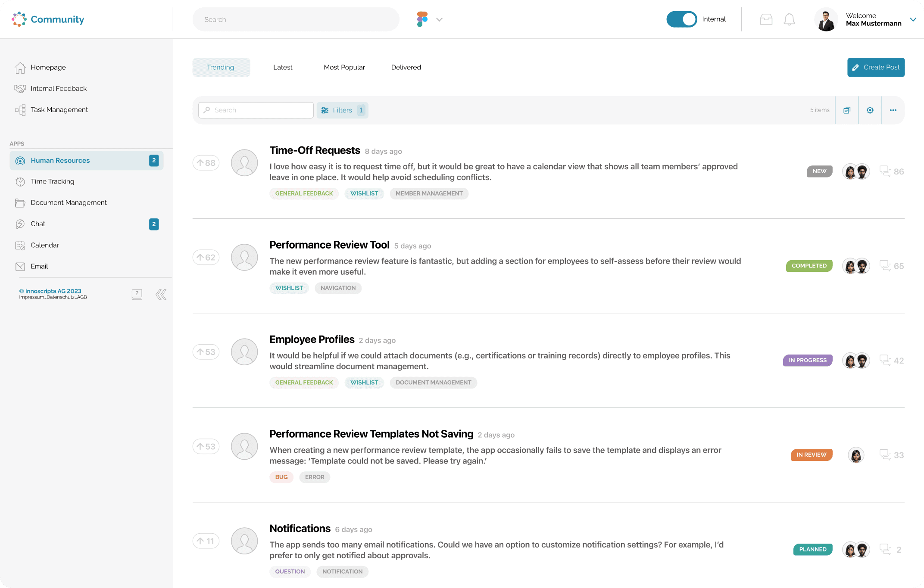
Task: Open comments on Performance Review Tool post
Action: click(891, 266)
